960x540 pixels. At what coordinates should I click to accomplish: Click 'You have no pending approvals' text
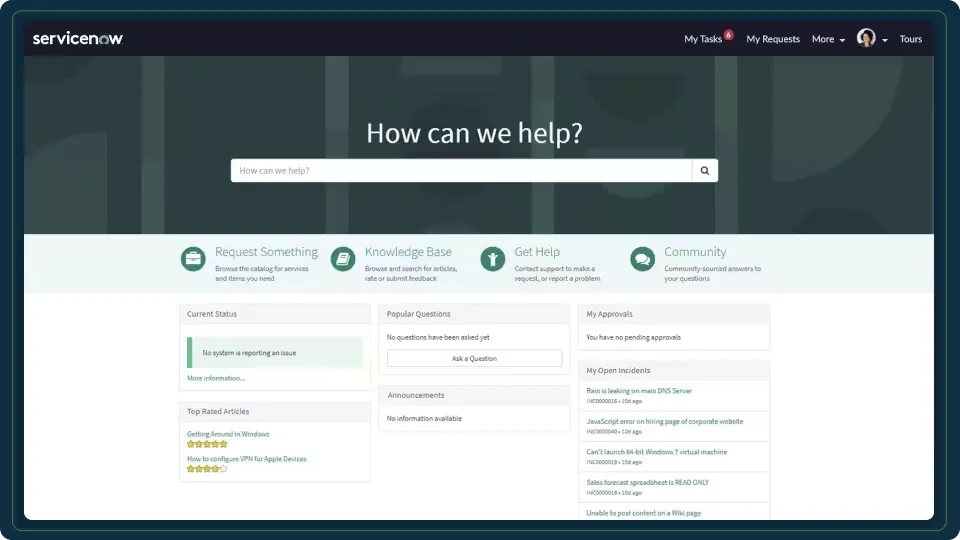633,337
